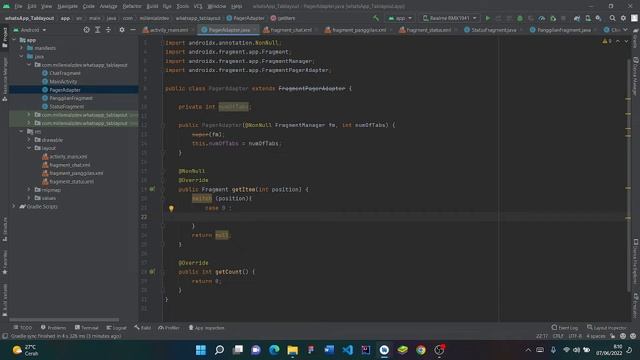Open the Refactor menu

[132, 6]
